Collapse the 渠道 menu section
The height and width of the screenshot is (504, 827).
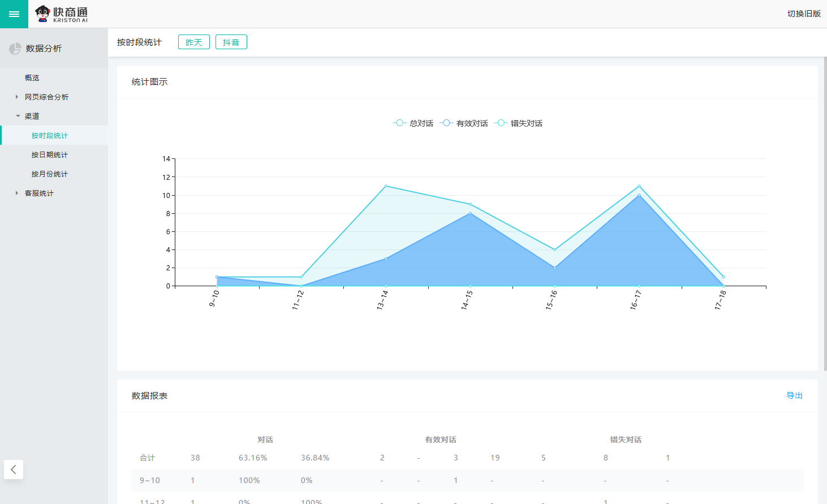(32, 117)
